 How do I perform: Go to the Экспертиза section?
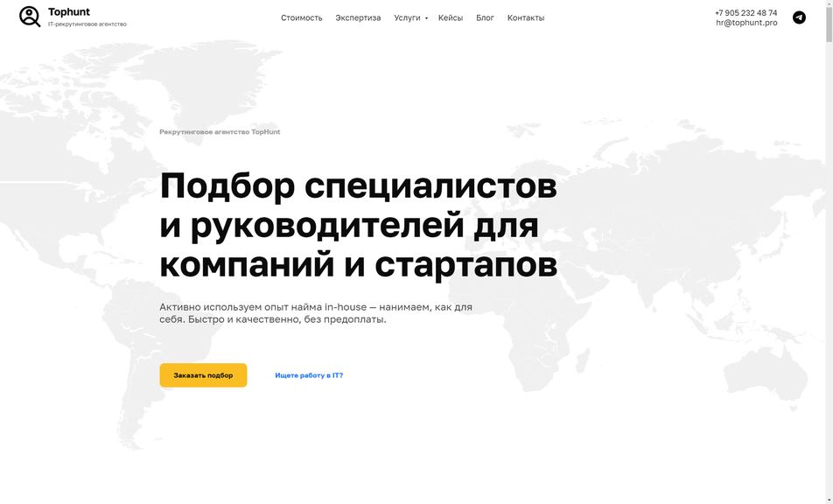358,17
